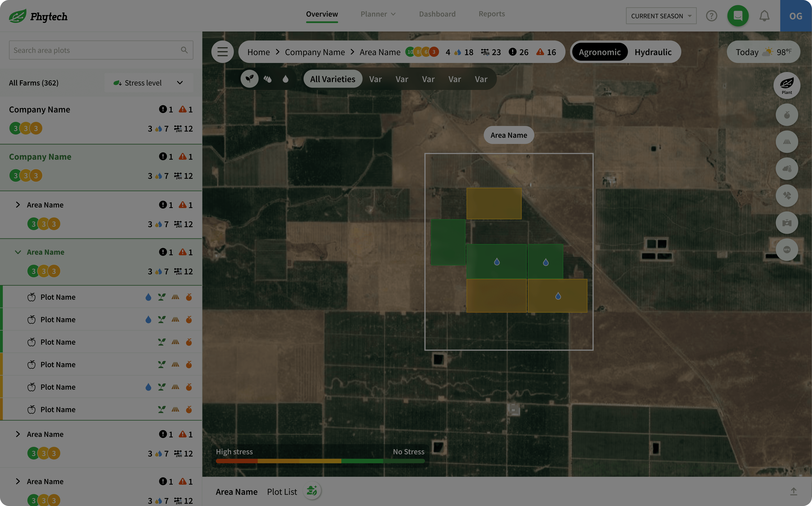Open the Current Season dropdown
This screenshot has height=506, width=812.
coord(661,16)
